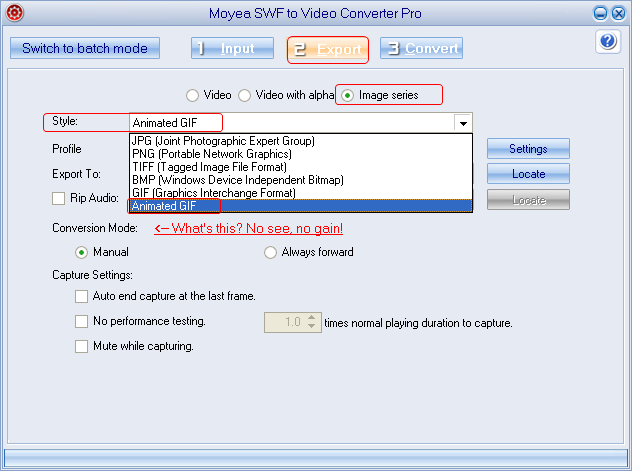Click Switch to batch mode button

point(85,48)
